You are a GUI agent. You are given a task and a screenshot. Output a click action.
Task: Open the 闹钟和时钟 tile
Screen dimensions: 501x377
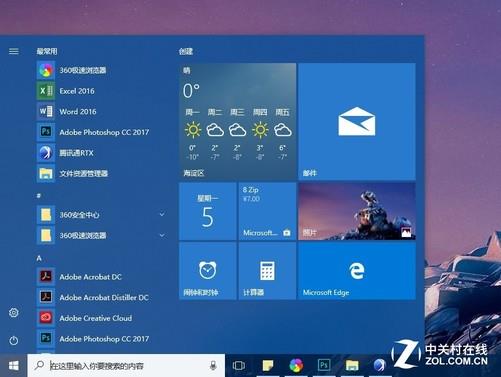point(208,271)
